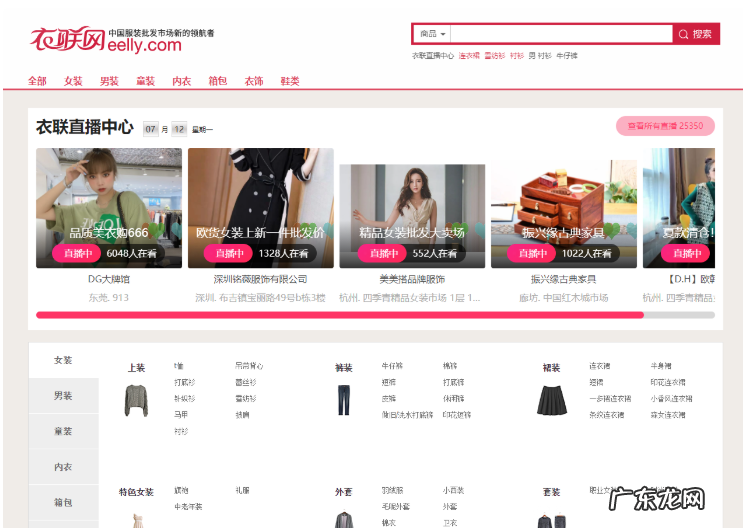Open the 印花连衣裙 subcategory link
This screenshot has width=743, height=528.
point(668,382)
